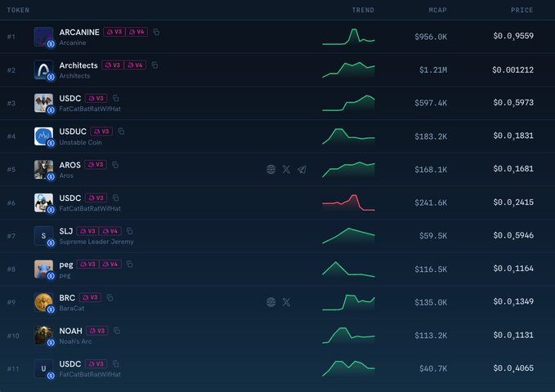View the ARCANINE trend sparkline
The width and height of the screenshot is (555, 392).
click(x=348, y=37)
